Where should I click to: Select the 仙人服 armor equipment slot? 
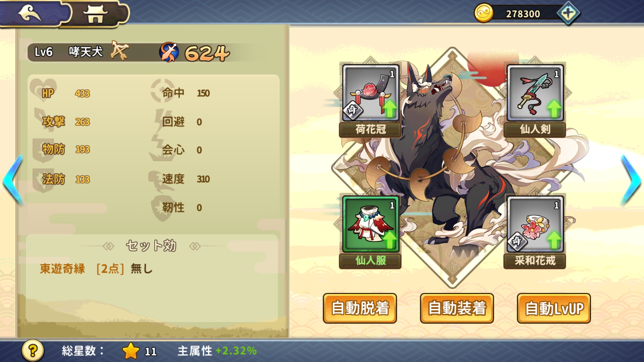tap(370, 232)
